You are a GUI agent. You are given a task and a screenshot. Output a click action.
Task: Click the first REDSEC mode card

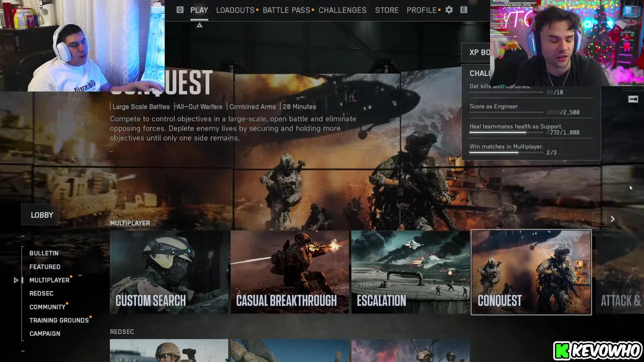pos(169,350)
